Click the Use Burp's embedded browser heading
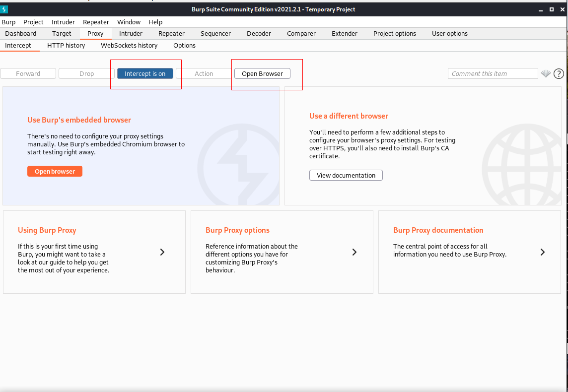568x392 pixels. point(79,120)
